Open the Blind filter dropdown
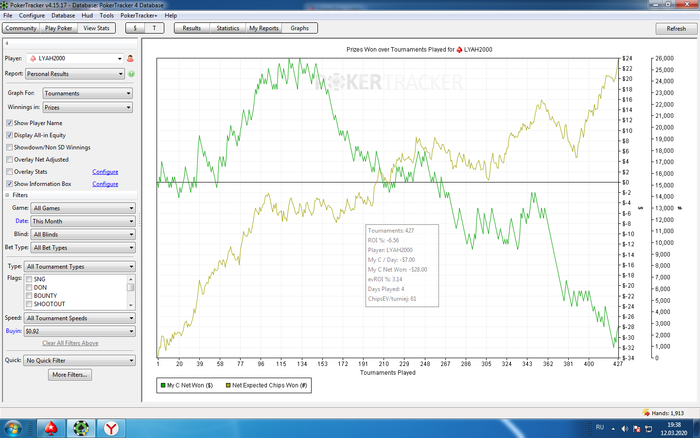 coord(83,234)
